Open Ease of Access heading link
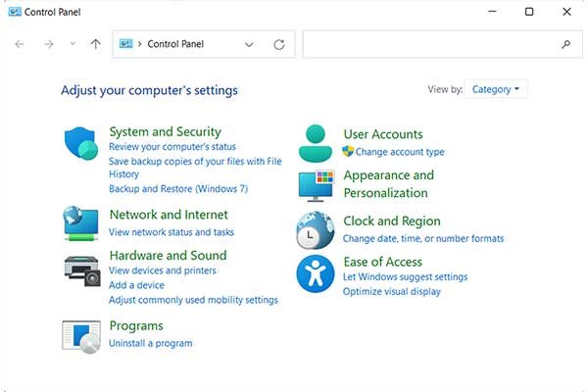This screenshot has width=588, height=392. 383,262
